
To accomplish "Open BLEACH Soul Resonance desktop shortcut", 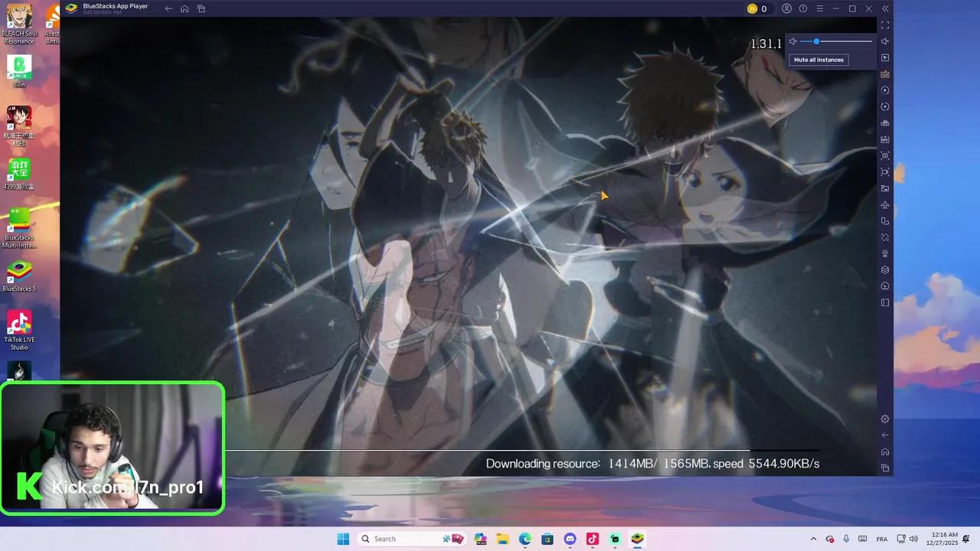I will click(19, 24).
